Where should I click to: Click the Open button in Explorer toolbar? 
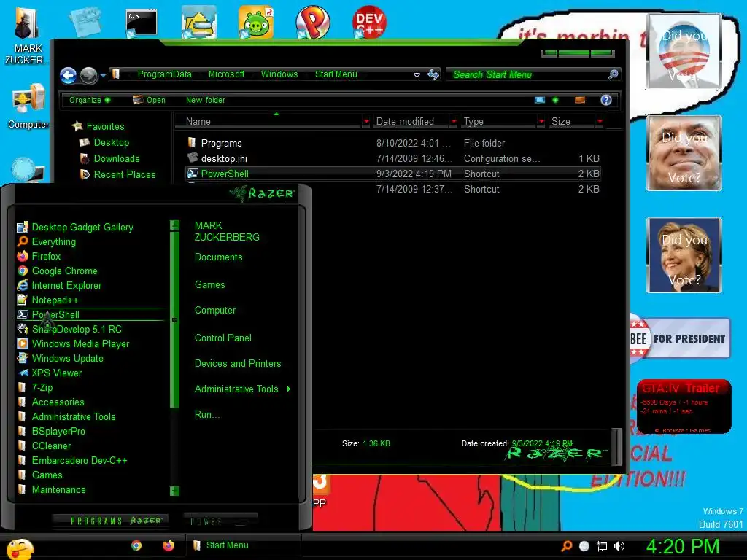pos(150,100)
